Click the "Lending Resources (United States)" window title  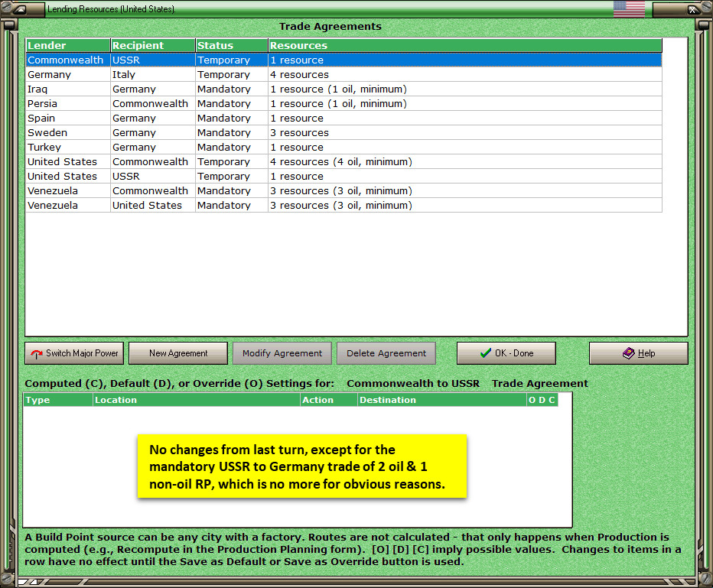(112, 9)
